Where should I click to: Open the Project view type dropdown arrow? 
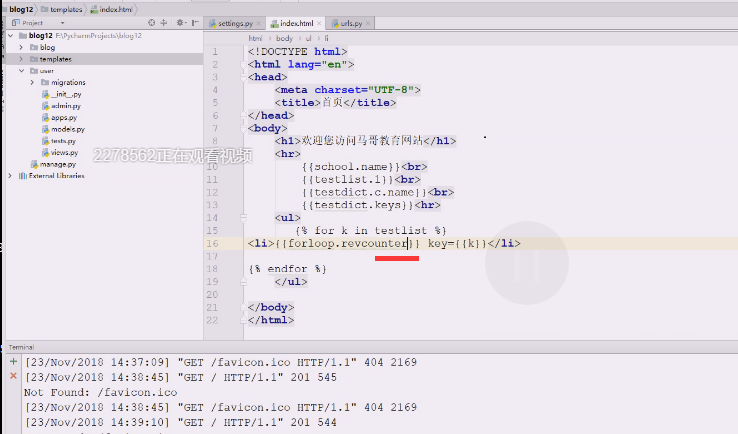pos(62,23)
